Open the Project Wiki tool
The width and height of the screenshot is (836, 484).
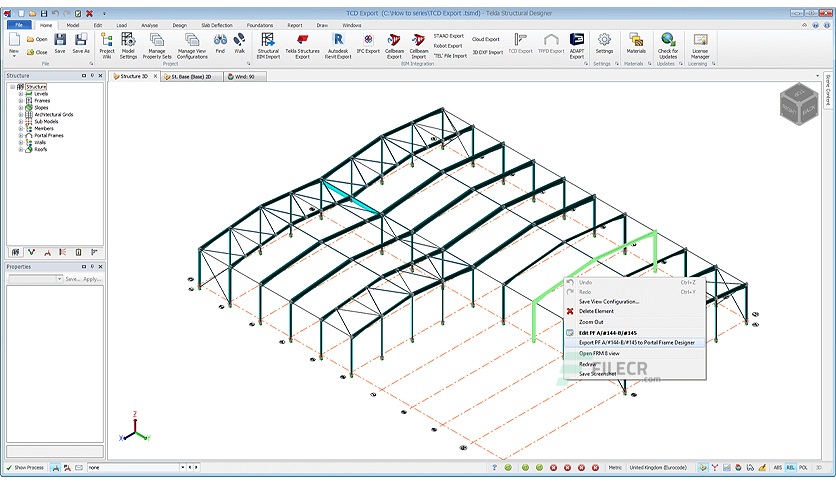pos(107,45)
